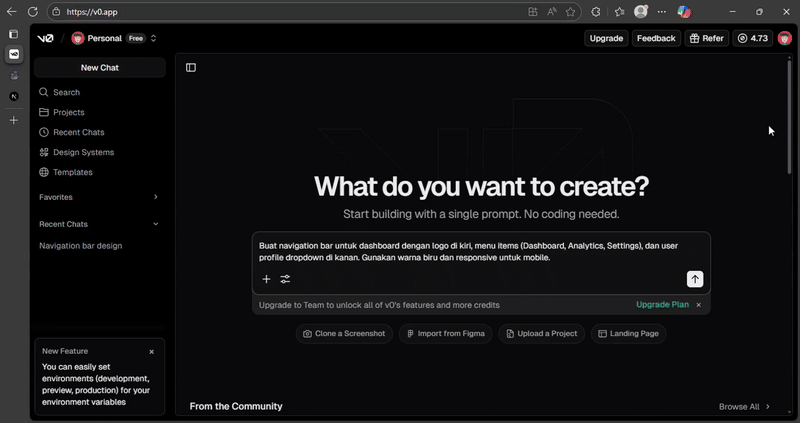Viewport: 800px width, 423px height.
Task: Open split screen icon in address bar
Action: 533,12
